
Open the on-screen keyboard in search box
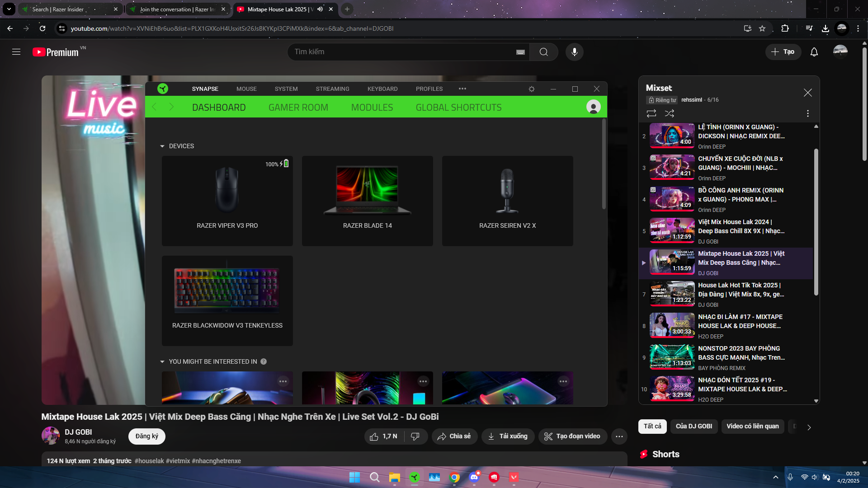pos(520,52)
